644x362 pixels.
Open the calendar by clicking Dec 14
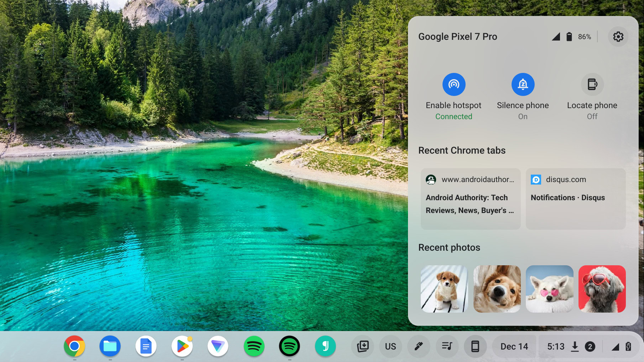(514, 346)
